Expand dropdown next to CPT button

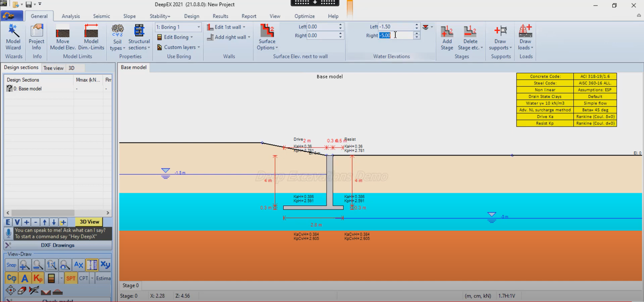pyautogui.click(x=92, y=278)
